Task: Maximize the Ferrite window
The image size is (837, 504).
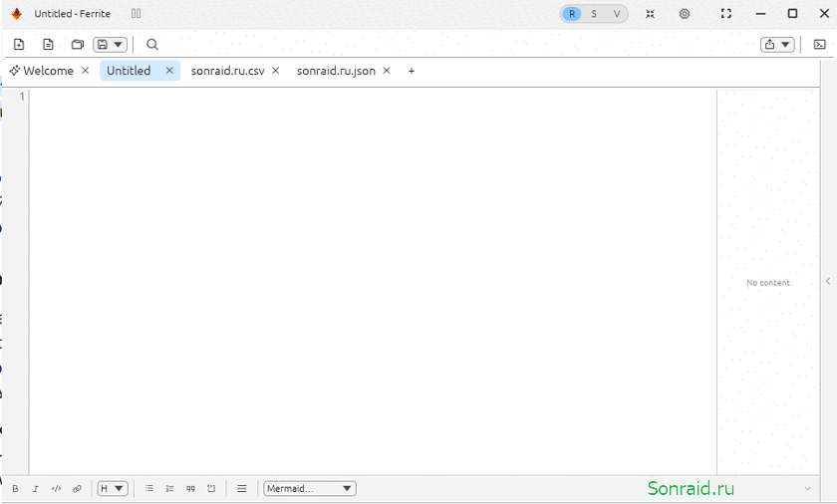Action: 793,13
